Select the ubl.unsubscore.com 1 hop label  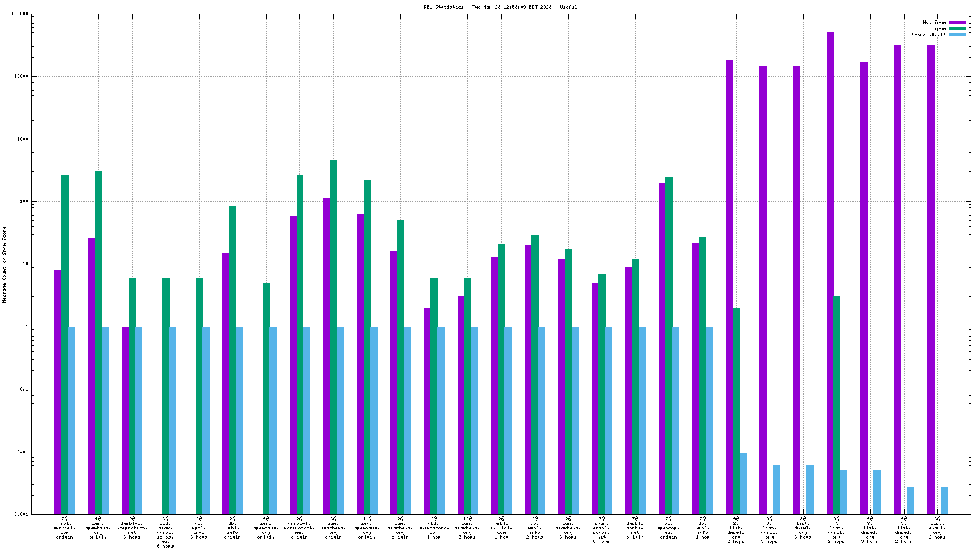(434, 528)
